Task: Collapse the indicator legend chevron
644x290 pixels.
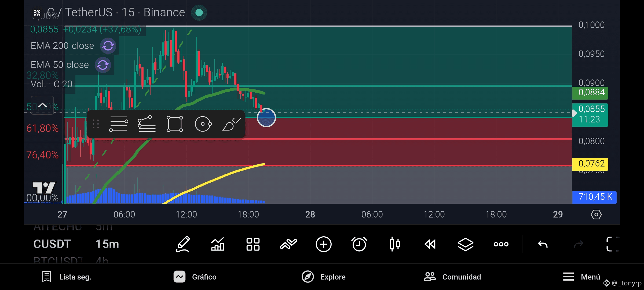Action: 42,105
